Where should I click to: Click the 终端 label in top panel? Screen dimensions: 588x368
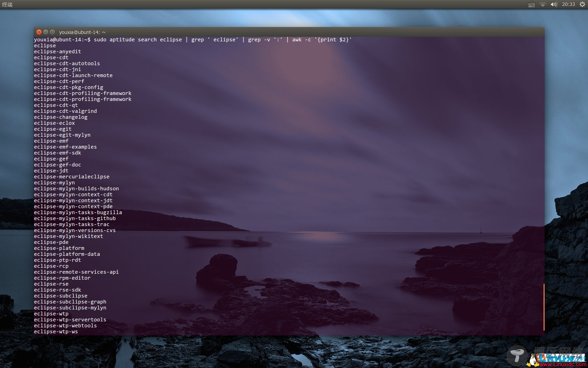click(x=7, y=5)
